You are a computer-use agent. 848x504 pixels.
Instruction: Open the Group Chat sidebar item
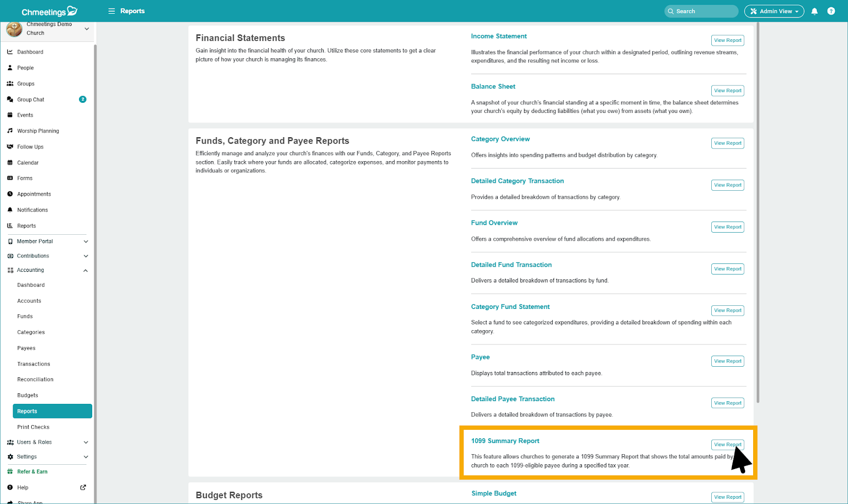[x=31, y=100]
